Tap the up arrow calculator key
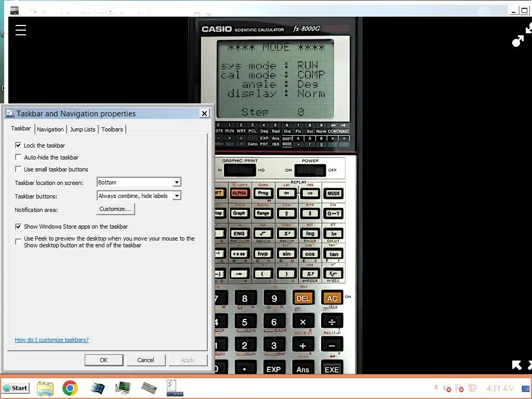Viewport: 532px width, 399px height. (x=286, y=214)
